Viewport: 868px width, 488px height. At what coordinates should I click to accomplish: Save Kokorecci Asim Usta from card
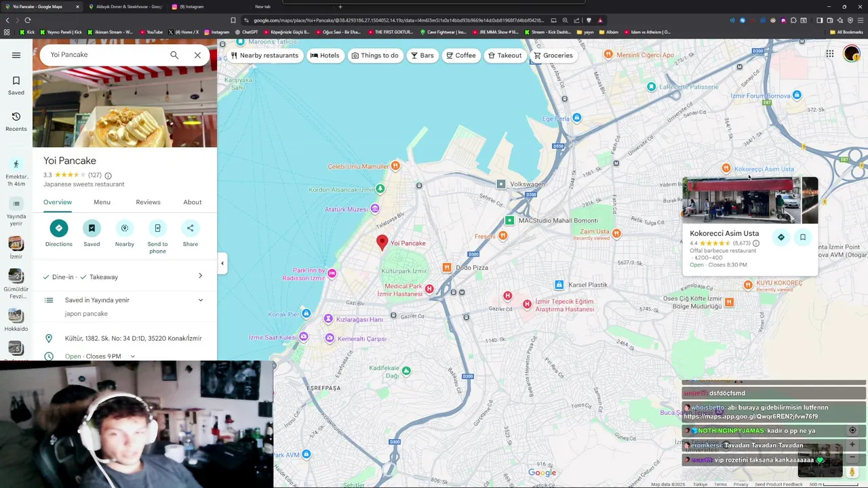click(803, 237)
